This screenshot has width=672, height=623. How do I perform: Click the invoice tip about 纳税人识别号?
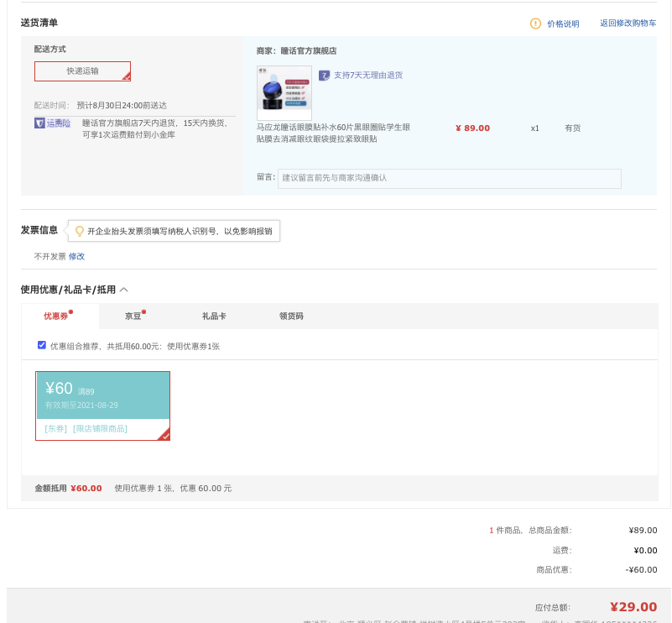(180, 232)
